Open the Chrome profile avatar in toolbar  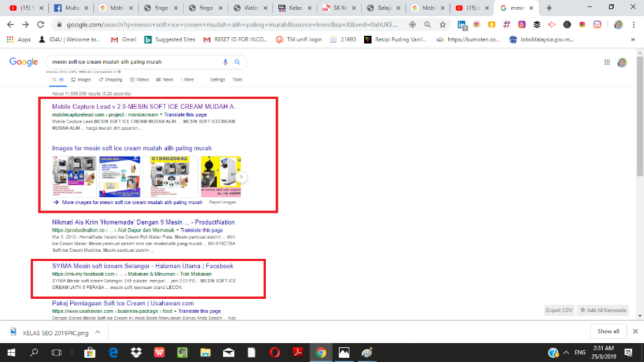(619, 25)
